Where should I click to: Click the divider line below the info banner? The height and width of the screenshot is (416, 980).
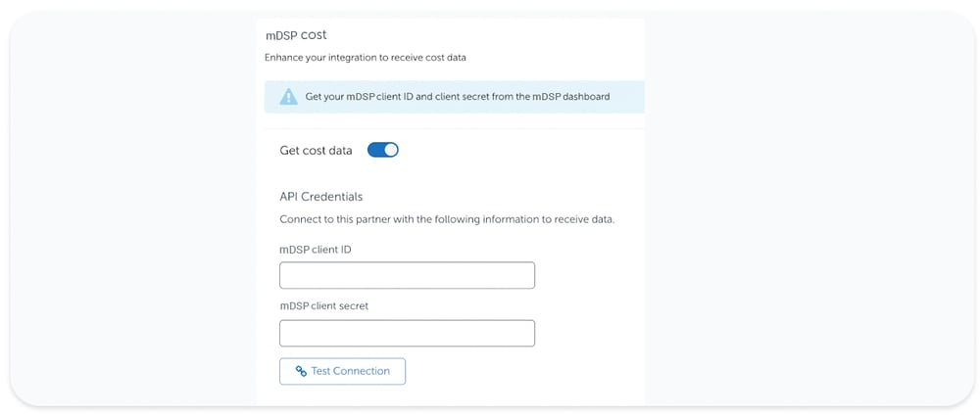pos(454,128)
